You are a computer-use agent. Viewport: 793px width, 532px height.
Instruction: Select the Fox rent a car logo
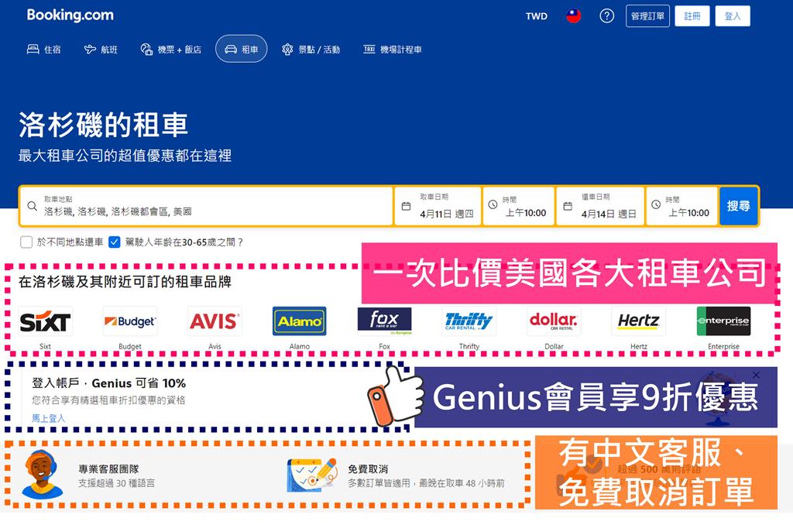(x=384, y=321)
